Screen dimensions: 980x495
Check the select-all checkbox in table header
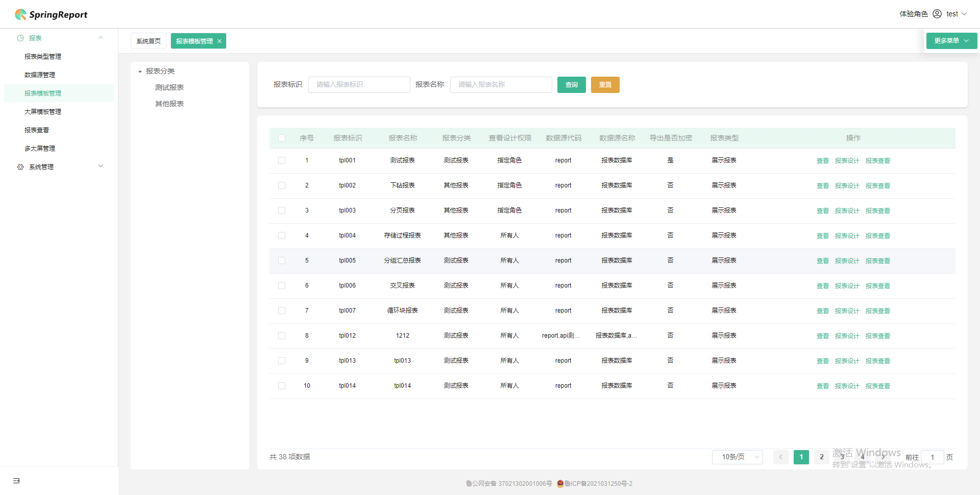pyautogui.click(x=282, y=138)
